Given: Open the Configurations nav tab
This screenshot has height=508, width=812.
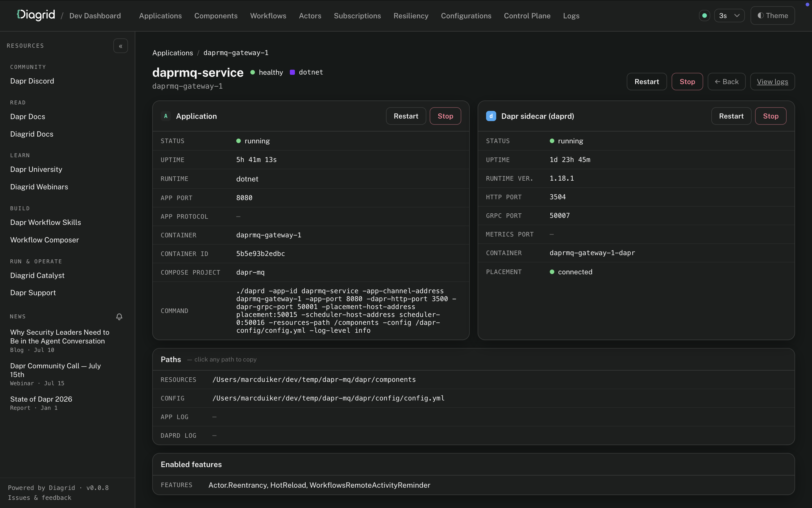Looking at the screenshot, I should (x=466, y=16).
